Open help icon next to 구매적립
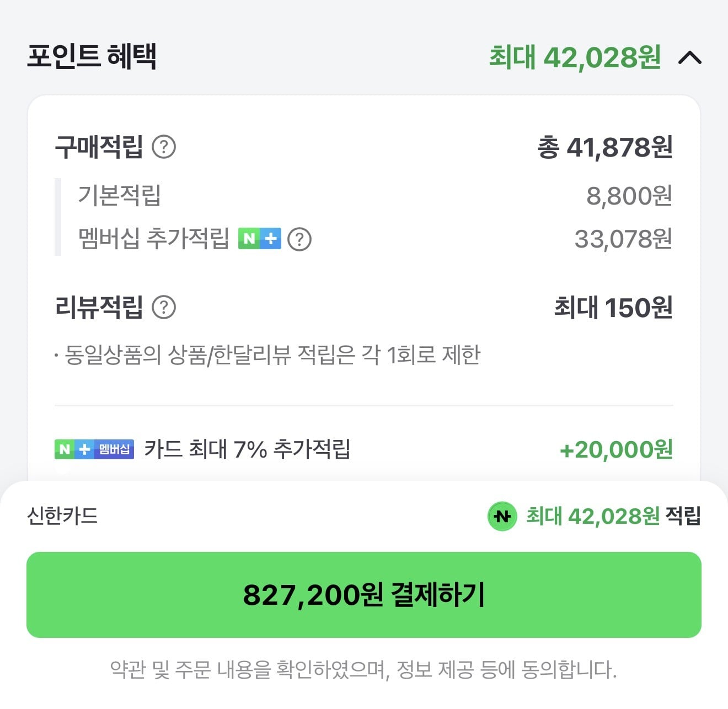 point(164,147)
